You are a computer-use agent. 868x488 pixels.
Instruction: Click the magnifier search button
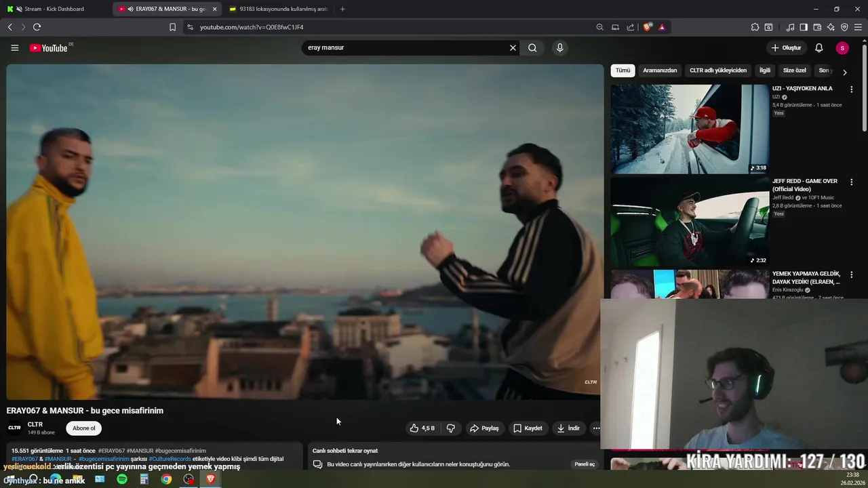(532, 48)
